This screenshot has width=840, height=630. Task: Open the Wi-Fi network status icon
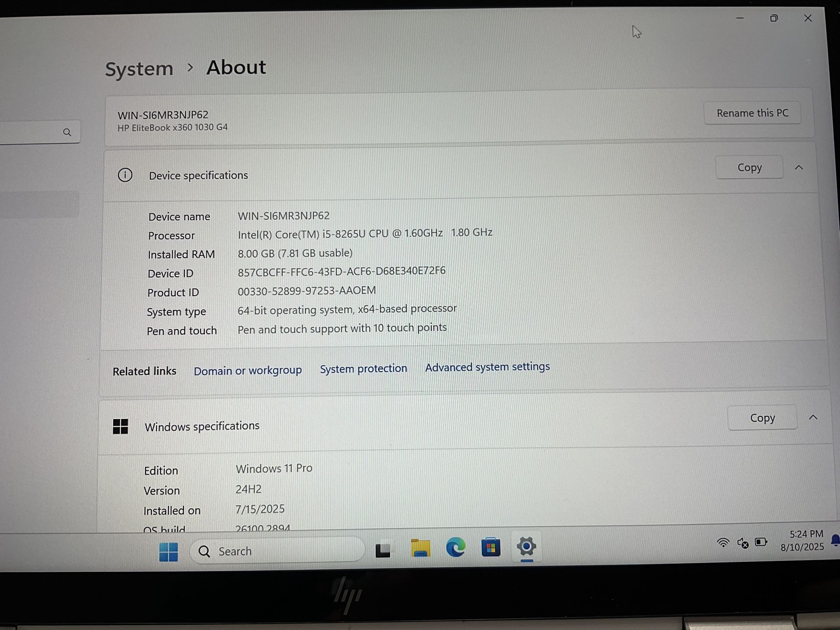723,543
